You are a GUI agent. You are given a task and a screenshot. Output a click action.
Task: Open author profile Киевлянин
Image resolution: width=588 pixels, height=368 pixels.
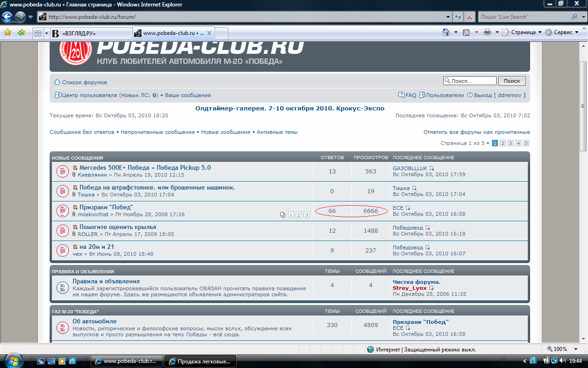click(92, 175)
